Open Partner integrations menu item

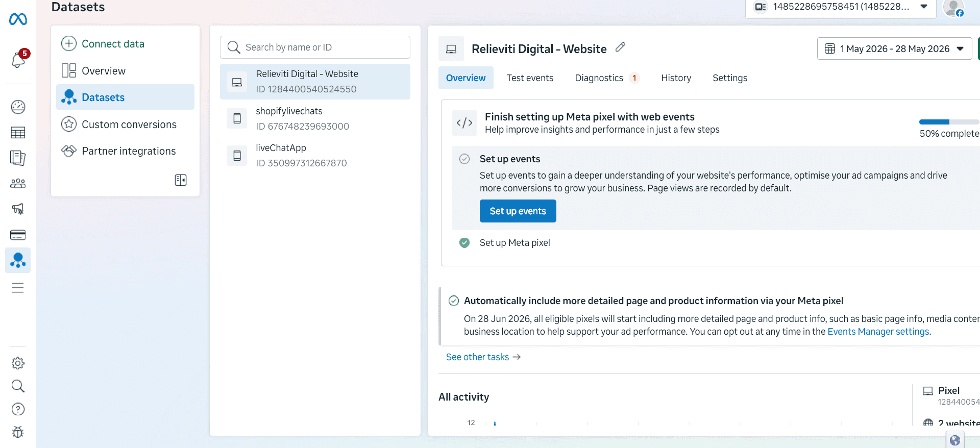coord(125,151)
